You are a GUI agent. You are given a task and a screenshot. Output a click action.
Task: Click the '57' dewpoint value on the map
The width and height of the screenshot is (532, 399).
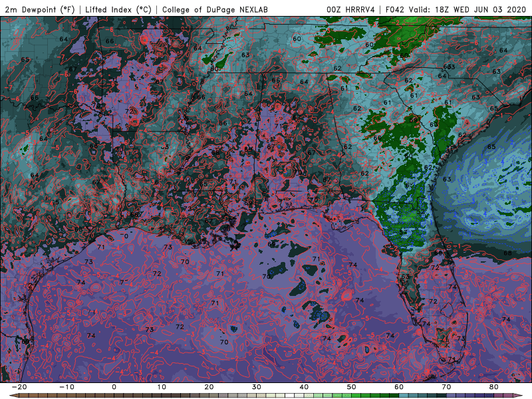click(403, 232)
